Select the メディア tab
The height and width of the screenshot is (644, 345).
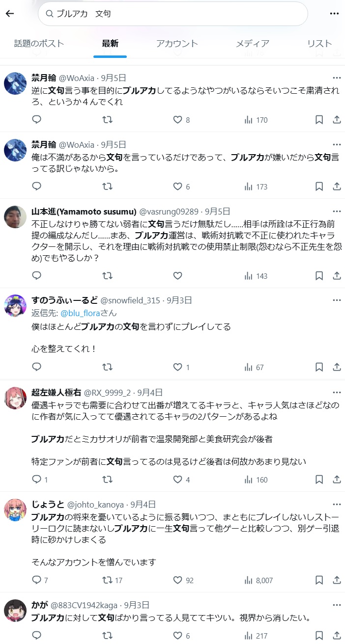(252, 44)
